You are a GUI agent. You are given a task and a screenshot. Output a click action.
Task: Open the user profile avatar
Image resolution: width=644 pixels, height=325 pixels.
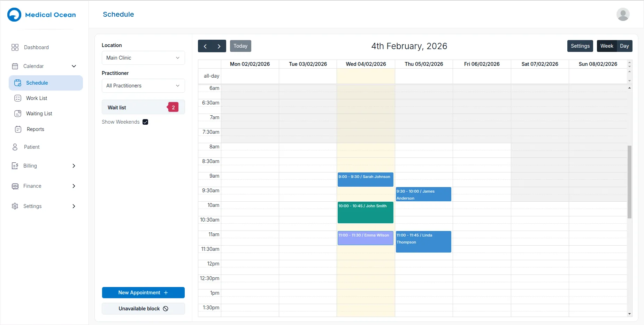[x=623, y=15]
